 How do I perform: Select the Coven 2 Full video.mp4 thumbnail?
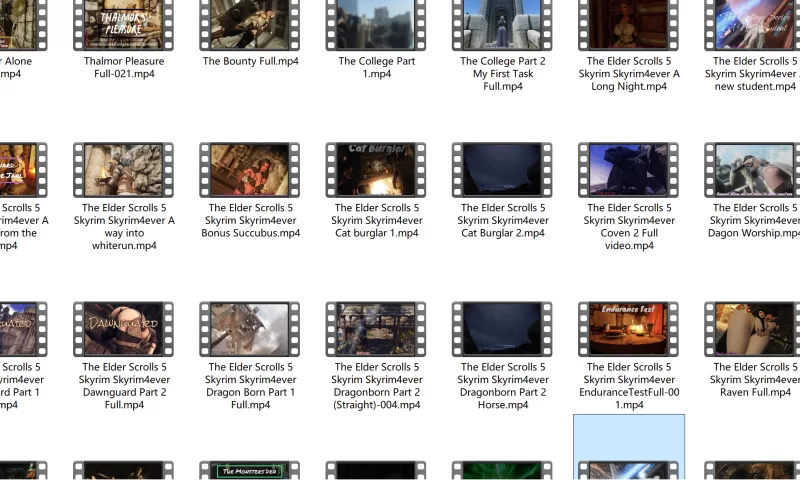pos(628,170)
